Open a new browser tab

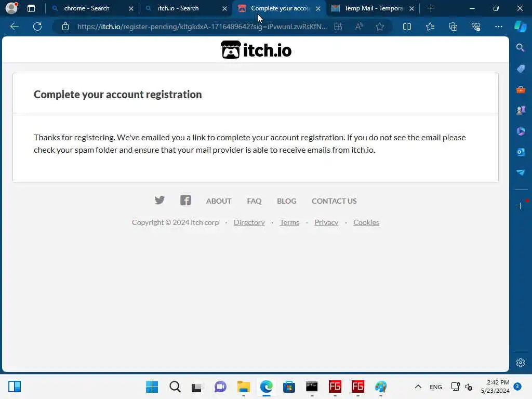(x=431, y=8)
